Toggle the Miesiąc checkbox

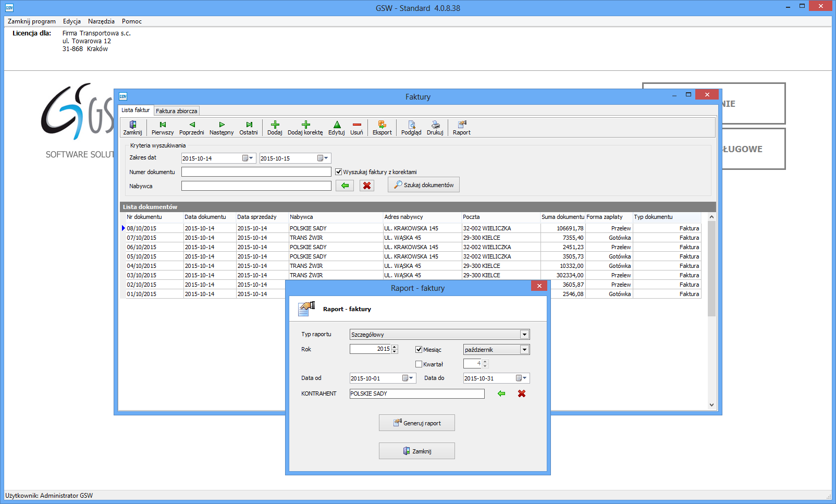tap(419, 350)
